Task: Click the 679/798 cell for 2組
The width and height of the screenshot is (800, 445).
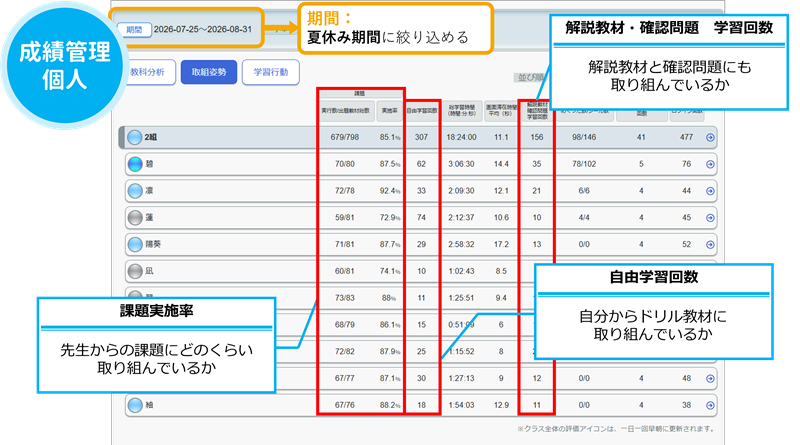Action: pos(345,137)
